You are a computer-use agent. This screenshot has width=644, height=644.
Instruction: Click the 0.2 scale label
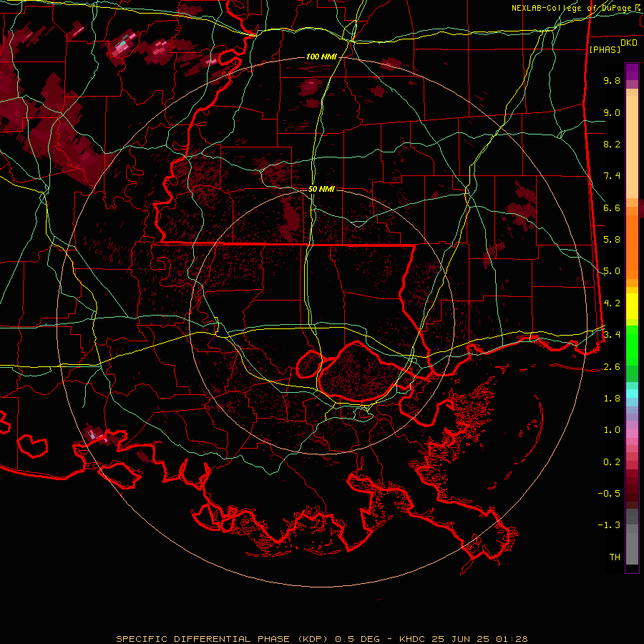coord(612,462)
